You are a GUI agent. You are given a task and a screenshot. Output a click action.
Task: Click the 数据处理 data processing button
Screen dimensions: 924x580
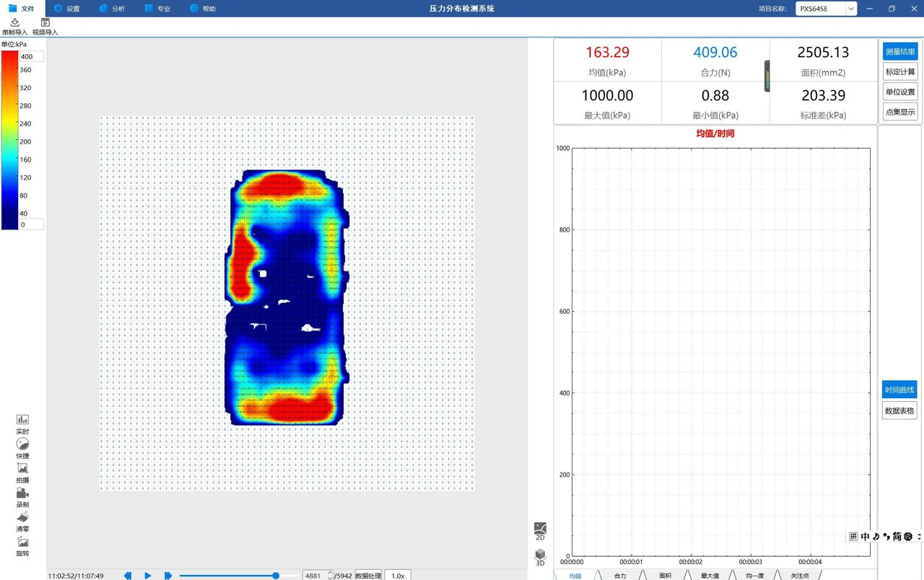(x=368, y=576)
